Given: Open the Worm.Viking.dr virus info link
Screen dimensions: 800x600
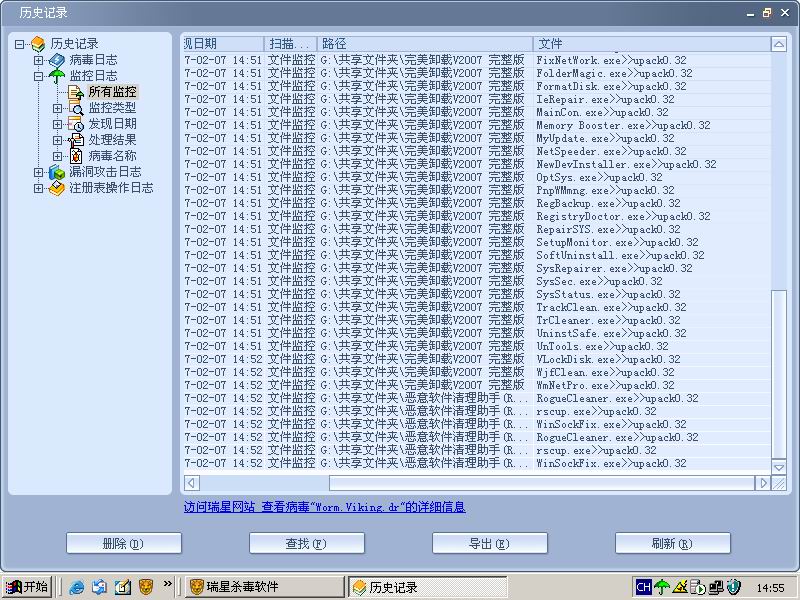Looking at the screenshot, I should pyautogui.click(x=324, y=507).
